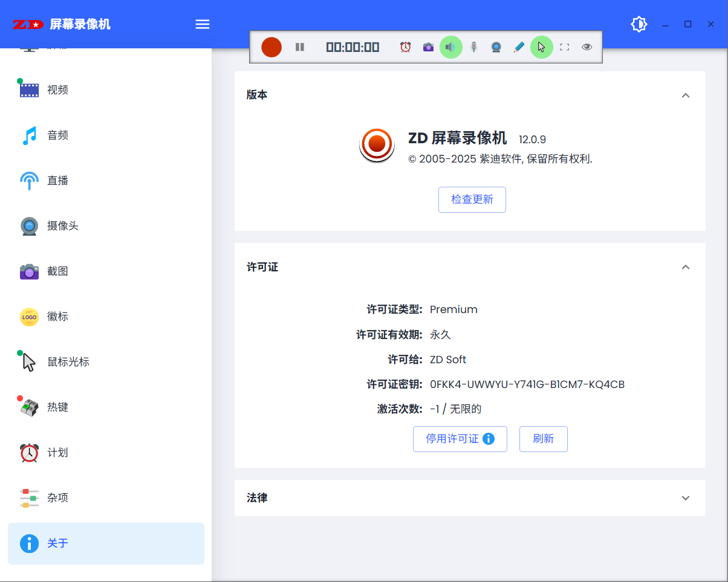728x582 pixels.
Task: Click the camera screenshot icon in toolbar
Action: coord(428,47)
